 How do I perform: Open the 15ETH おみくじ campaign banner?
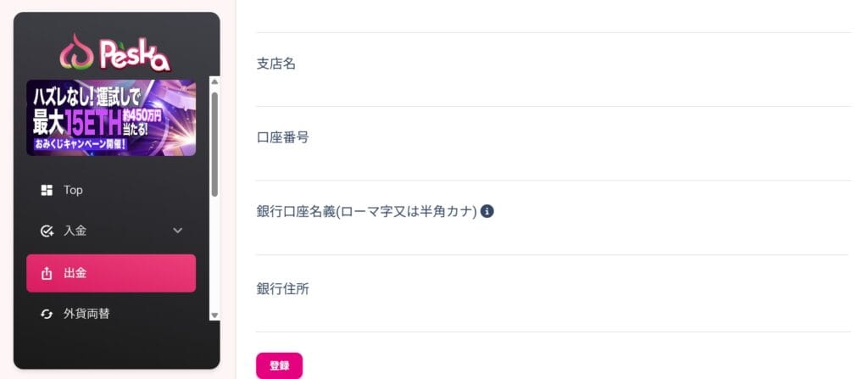(111, 118)
